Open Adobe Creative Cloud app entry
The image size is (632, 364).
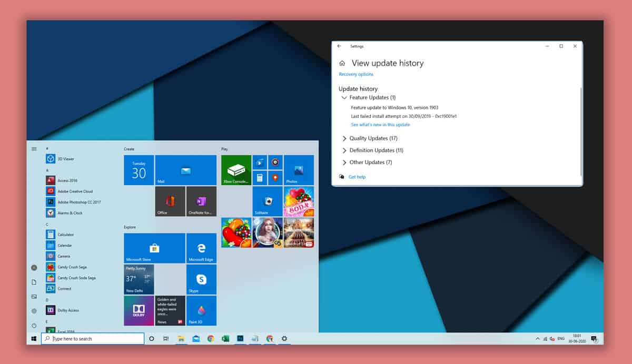point(70,191)
